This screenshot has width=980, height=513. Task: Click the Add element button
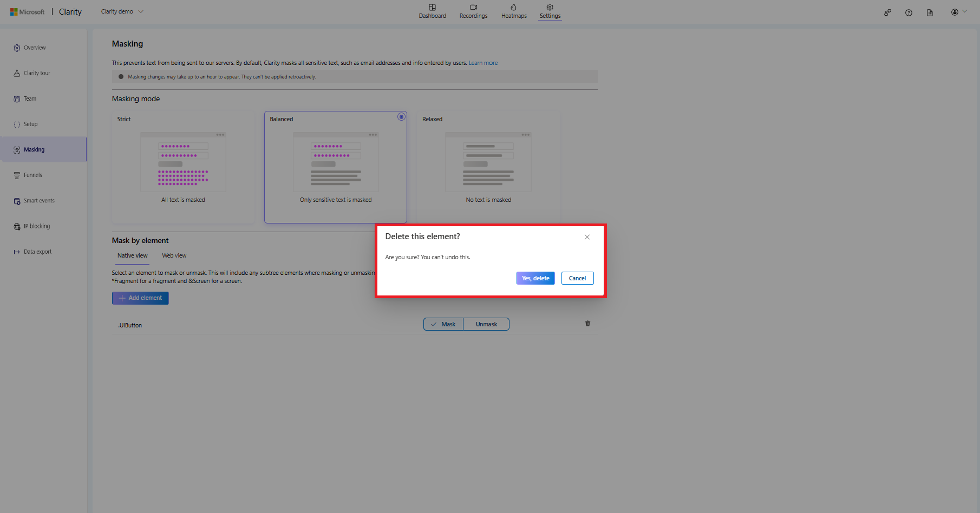(140, 298)
